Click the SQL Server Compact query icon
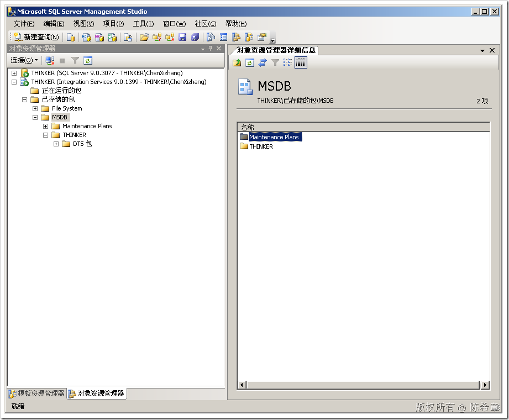Image resolution: width=509 pixels, height=420 pixels. 128,38
